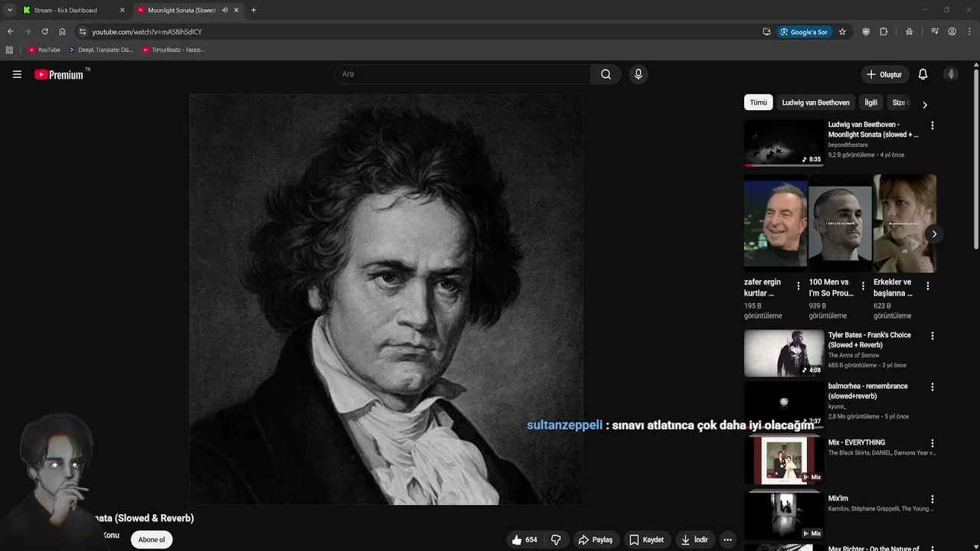This screenshot has width=980, height=551.
Task: Open the balmorhea - remembrance video title
Action: 867,391
